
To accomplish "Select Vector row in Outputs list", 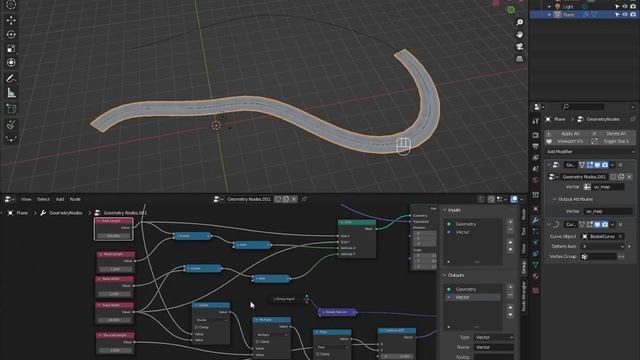I will pyautogui.click(x=473, y=298).
